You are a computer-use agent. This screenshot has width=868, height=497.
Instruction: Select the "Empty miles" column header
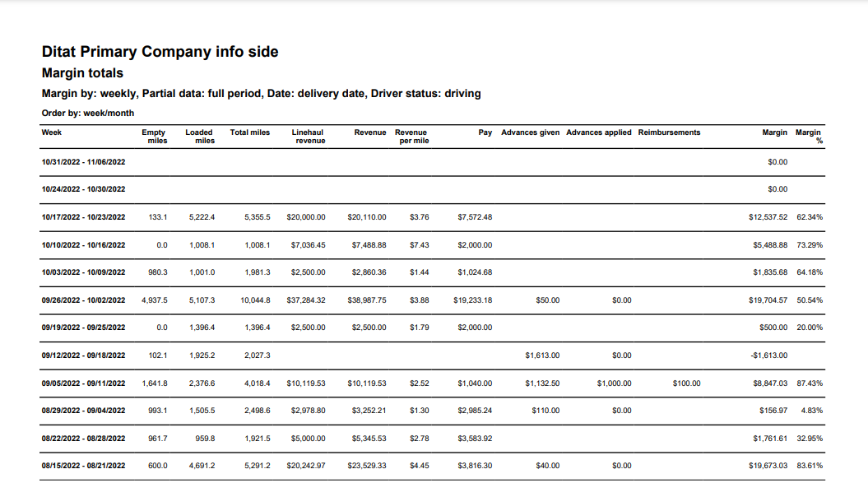coord(154,137)
